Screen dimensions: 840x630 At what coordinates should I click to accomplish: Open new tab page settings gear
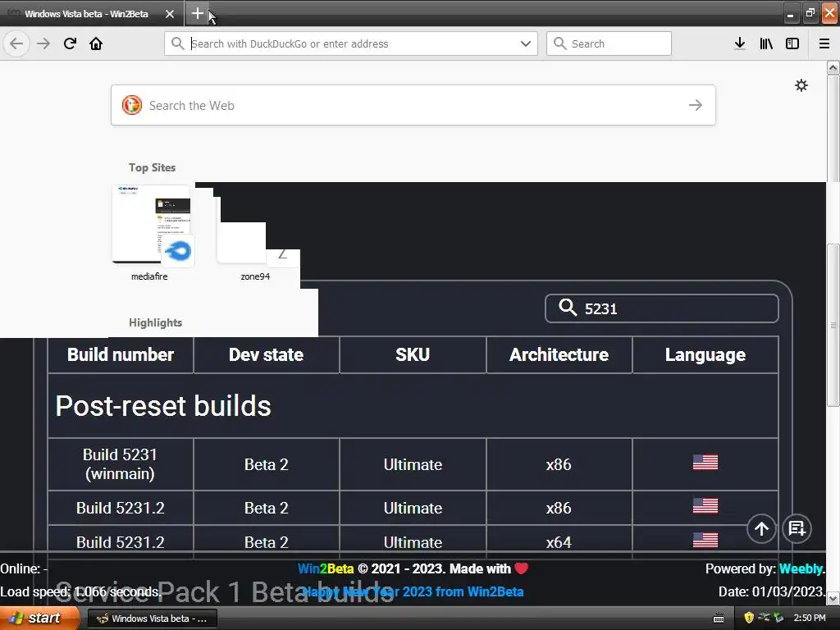pyautogui.click(x=801, y=85)
